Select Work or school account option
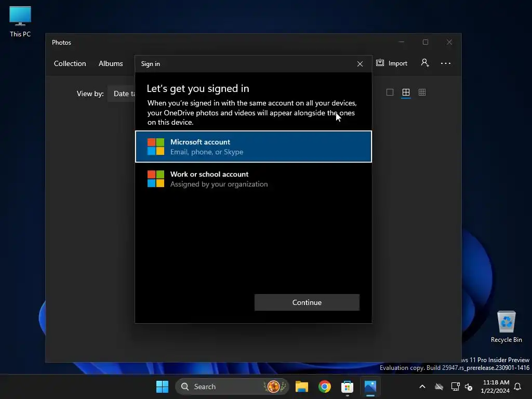 point(254,179)
